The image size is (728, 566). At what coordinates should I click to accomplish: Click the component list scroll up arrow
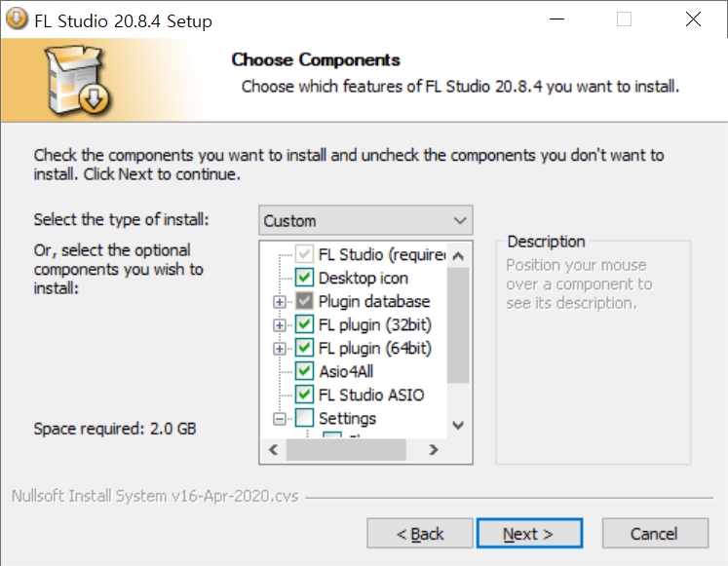[458, 255]
